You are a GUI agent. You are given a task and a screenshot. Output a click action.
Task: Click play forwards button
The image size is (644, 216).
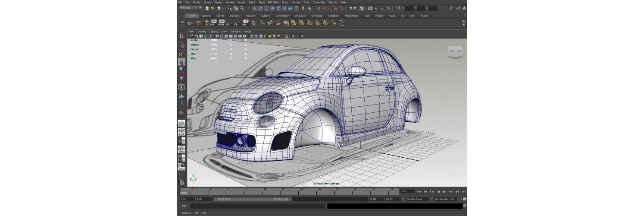click(444, 191)
